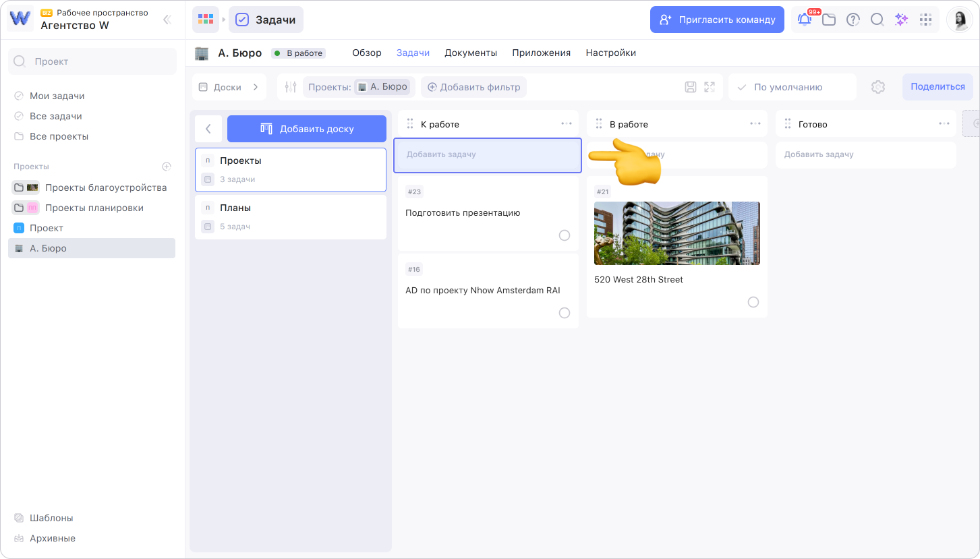Add a new column with plus button
Screen dimensions: 980x559
pyautogui.click(x=973, y=123)
